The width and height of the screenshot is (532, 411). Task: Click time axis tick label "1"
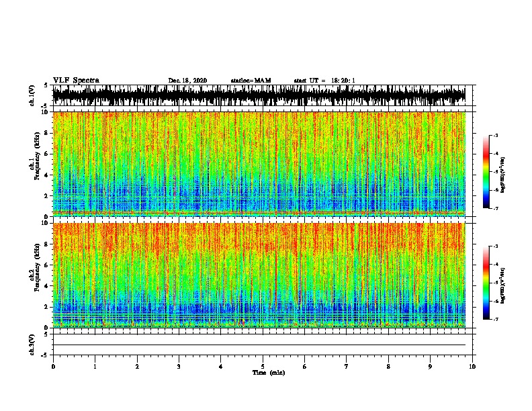point(95,367)
